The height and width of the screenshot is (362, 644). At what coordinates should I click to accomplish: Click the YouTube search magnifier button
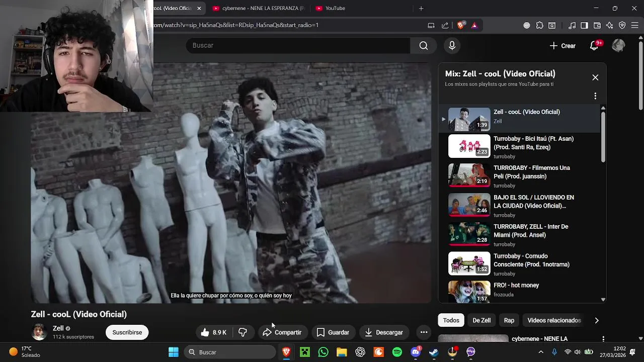(x=424, y=46)
